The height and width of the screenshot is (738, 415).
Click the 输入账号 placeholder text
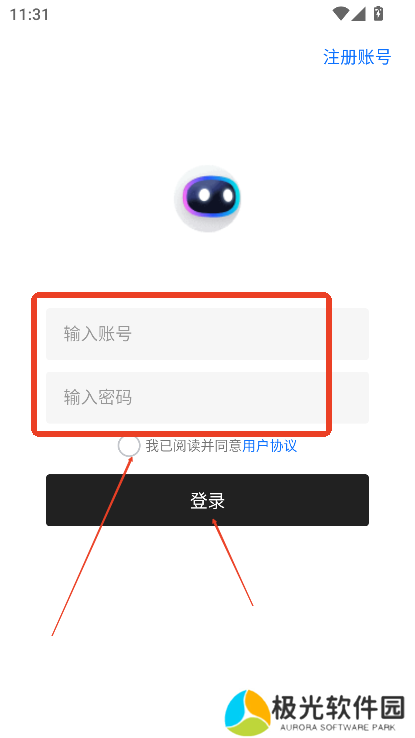[98, 334]
